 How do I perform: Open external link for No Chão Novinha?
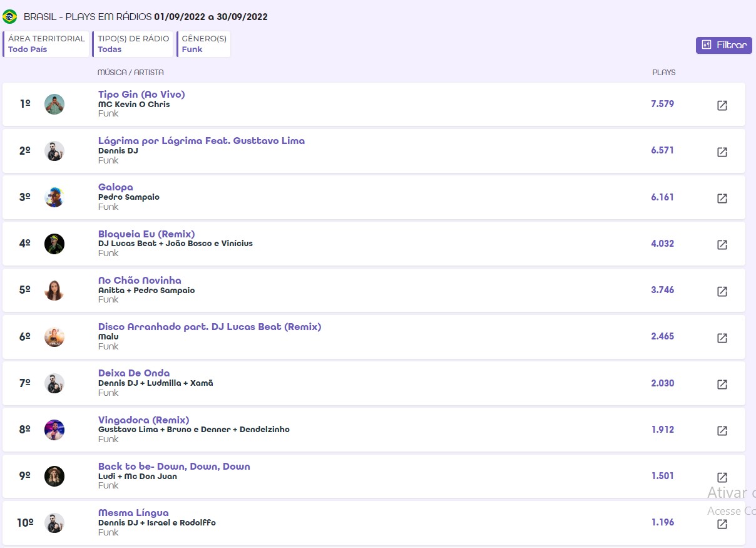click(722, 291)
